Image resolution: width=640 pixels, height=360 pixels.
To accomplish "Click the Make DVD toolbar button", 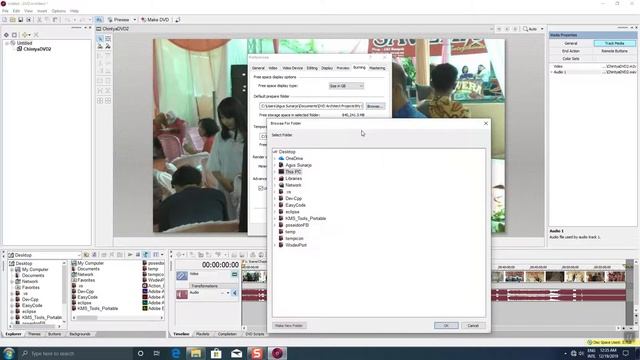I will pos(155,20).
